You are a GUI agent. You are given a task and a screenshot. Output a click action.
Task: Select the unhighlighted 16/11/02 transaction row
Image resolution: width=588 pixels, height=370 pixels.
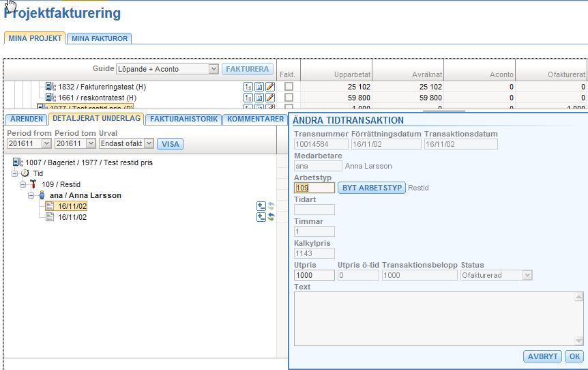click(72, 217)
